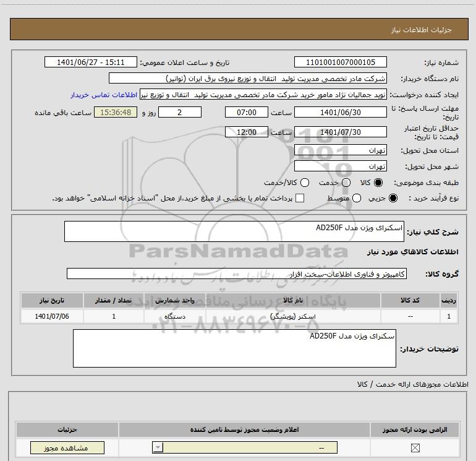Click the اطلاعات کالاهای مورد نیاز heading
The height and width of the screenshot is (461, 476).
click(412, 252)
